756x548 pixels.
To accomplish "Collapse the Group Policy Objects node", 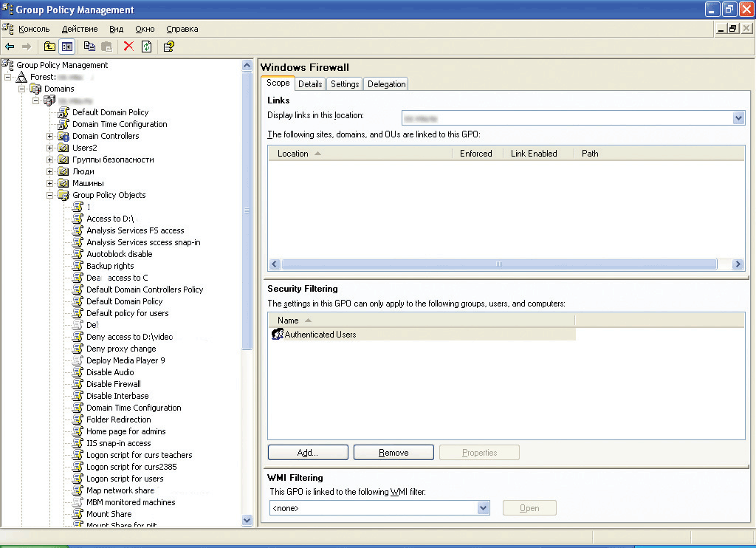I will (x=49, y=195).
